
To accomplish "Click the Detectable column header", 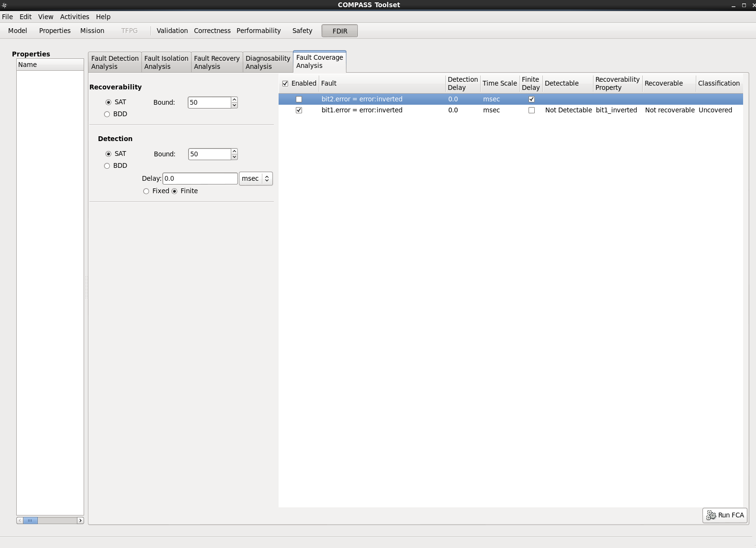I will click(x=568, y=83).
